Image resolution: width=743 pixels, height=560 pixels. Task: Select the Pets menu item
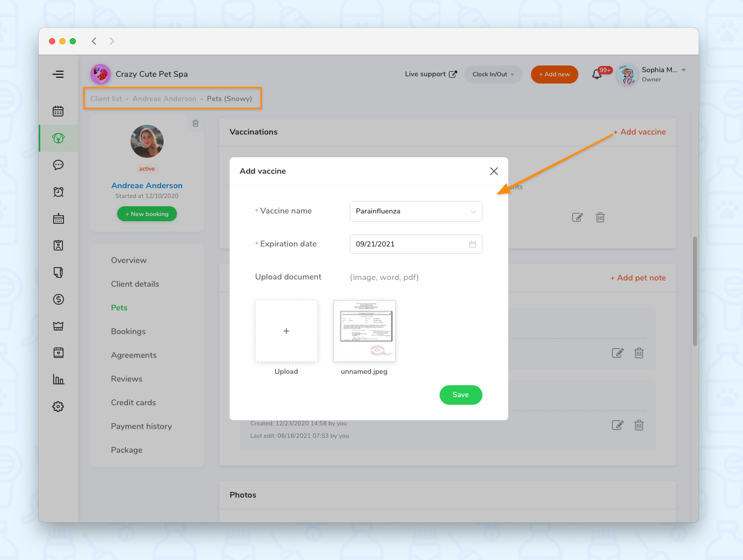119,308
